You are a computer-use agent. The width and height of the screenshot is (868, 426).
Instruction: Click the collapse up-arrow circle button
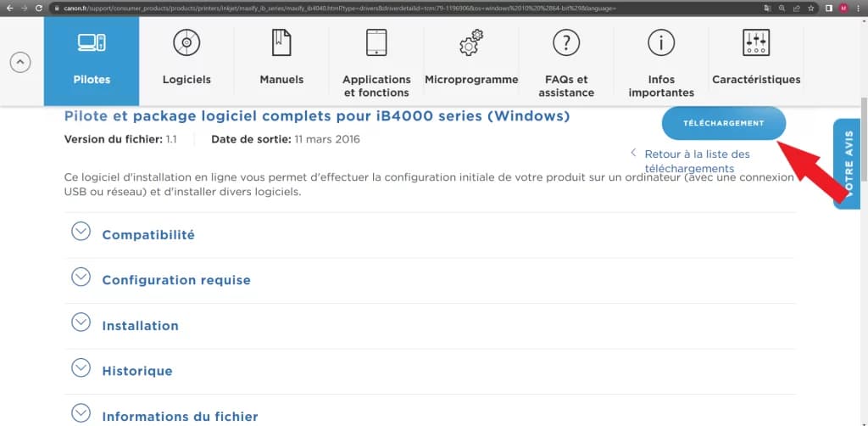(20, 62)
